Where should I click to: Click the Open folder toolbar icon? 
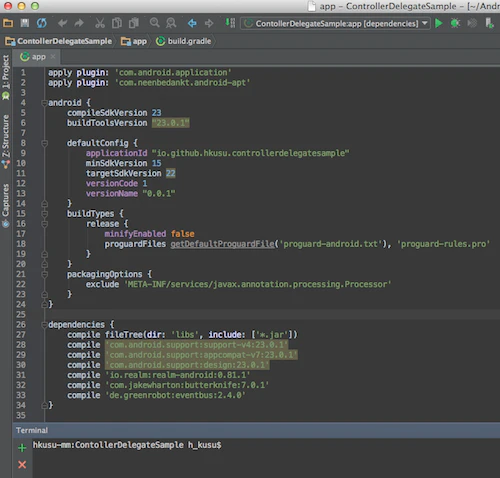pyautogui.click(x=8, y=23)
